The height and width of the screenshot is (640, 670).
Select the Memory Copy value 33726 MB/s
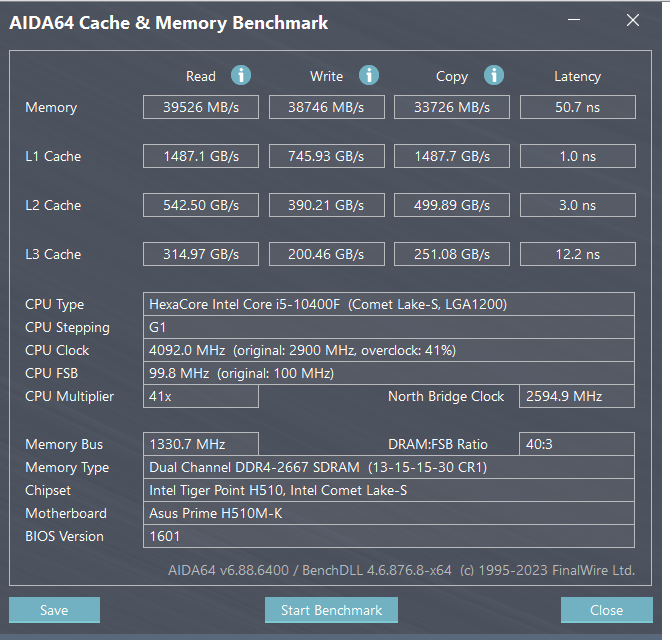[x=452, y=107]
